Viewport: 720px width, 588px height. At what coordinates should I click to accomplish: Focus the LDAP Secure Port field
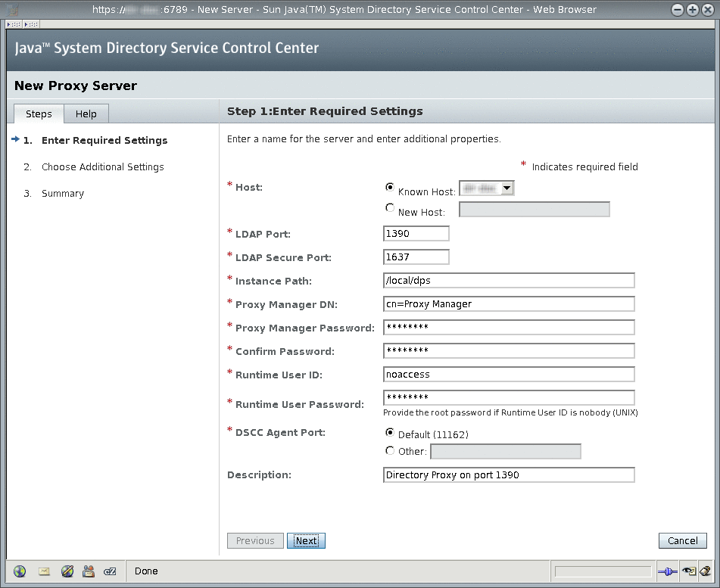click(x=416, y=257)
